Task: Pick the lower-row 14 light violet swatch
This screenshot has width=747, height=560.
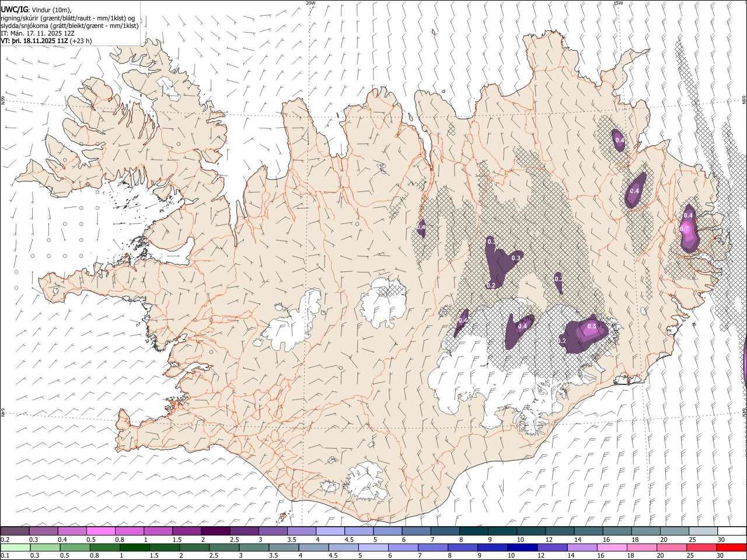Action: point(581,548)
